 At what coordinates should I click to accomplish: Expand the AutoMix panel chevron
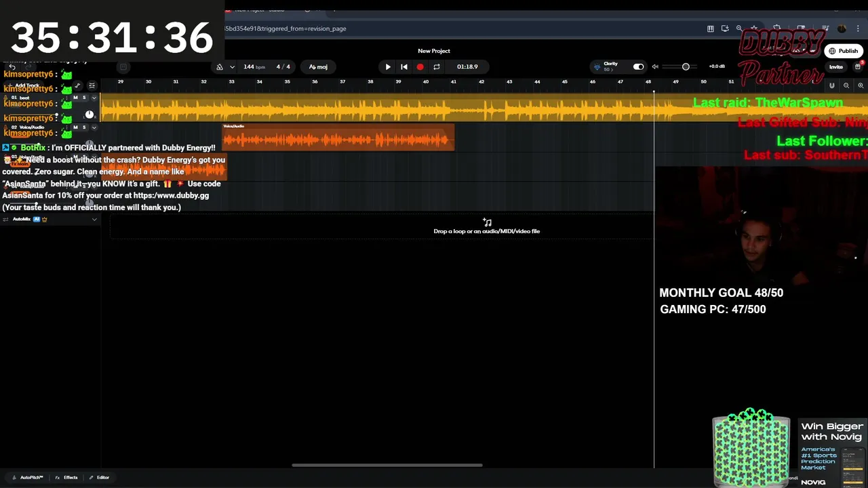pos(94,219)
